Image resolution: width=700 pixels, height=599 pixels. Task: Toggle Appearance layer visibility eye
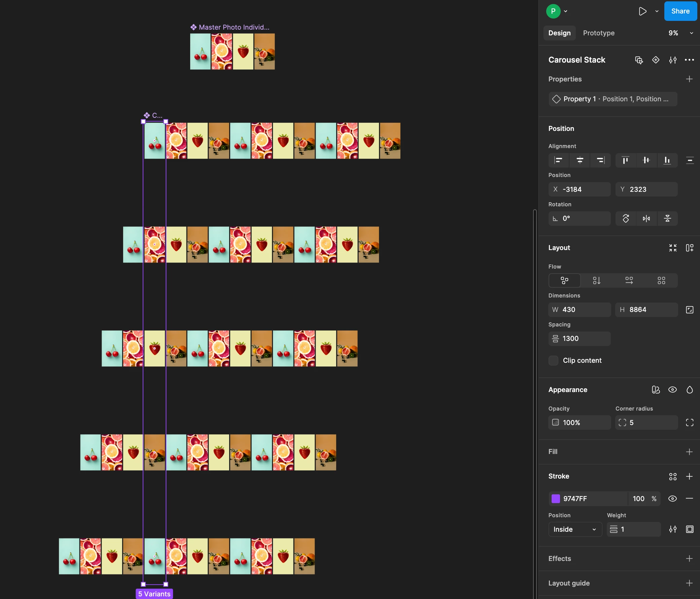coord(672,390)
